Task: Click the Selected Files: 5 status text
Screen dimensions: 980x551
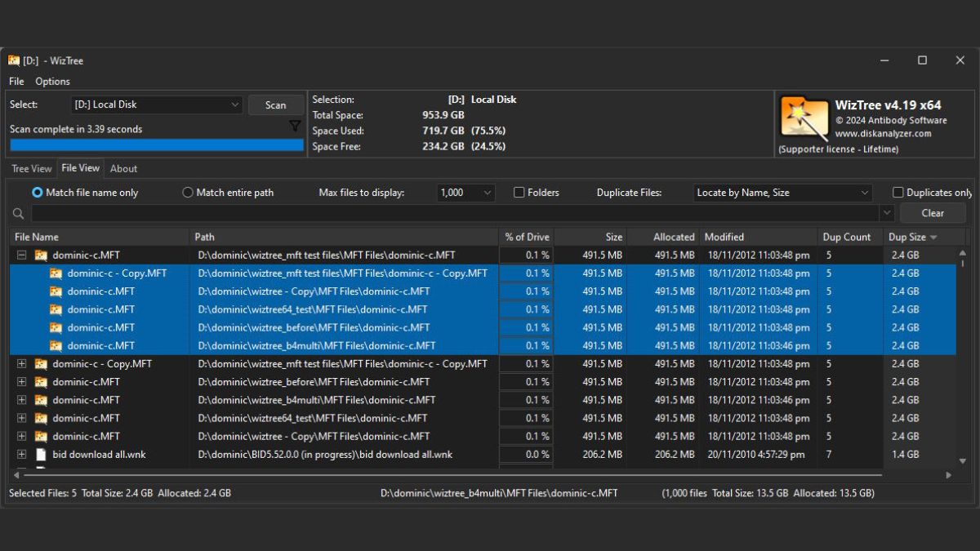Action: [43, 493]
